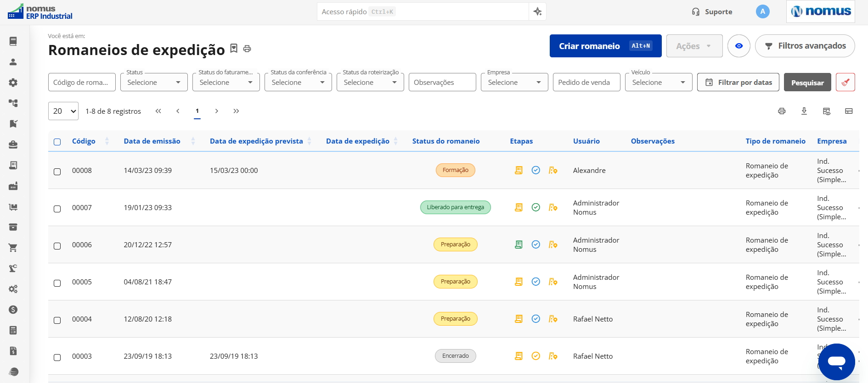868x383 pixels.
Task: Select all rows with the header checkbox
Action: [x=57, y=142]
